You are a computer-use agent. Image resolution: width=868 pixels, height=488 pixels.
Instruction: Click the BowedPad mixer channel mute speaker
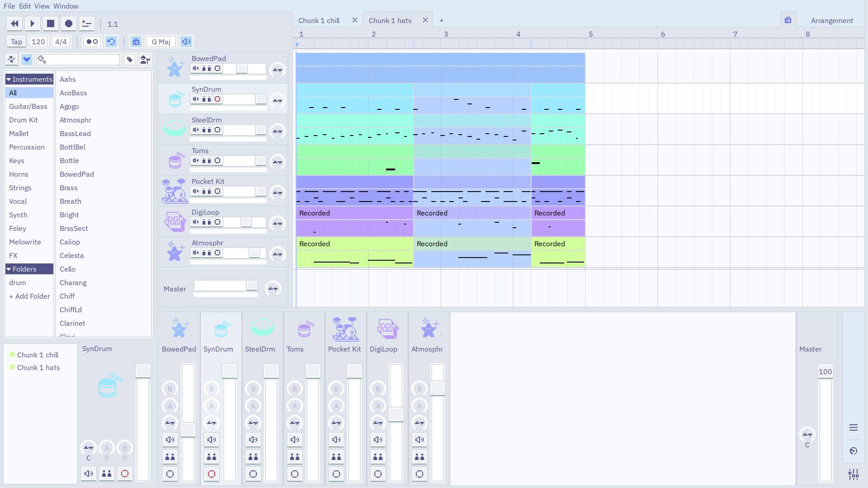[x=170, y=440]
